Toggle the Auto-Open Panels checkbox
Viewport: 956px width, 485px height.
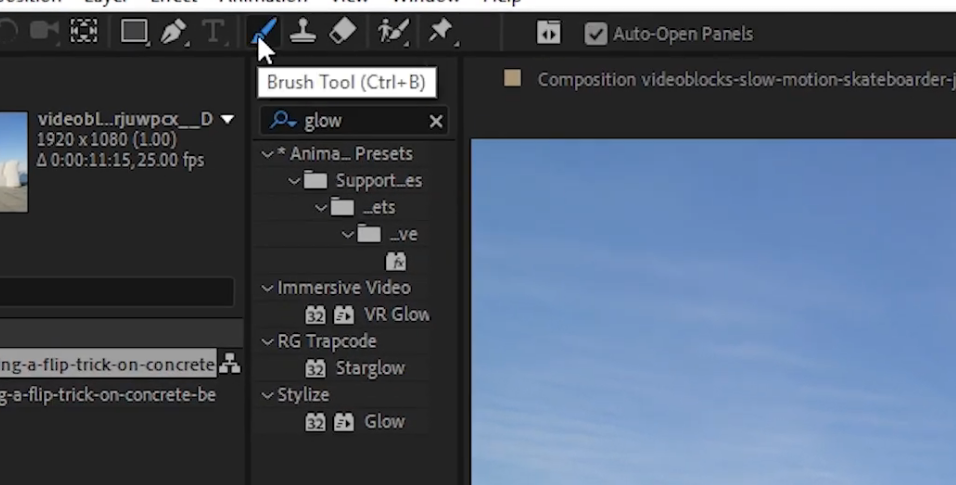click(x=595, y=34)
